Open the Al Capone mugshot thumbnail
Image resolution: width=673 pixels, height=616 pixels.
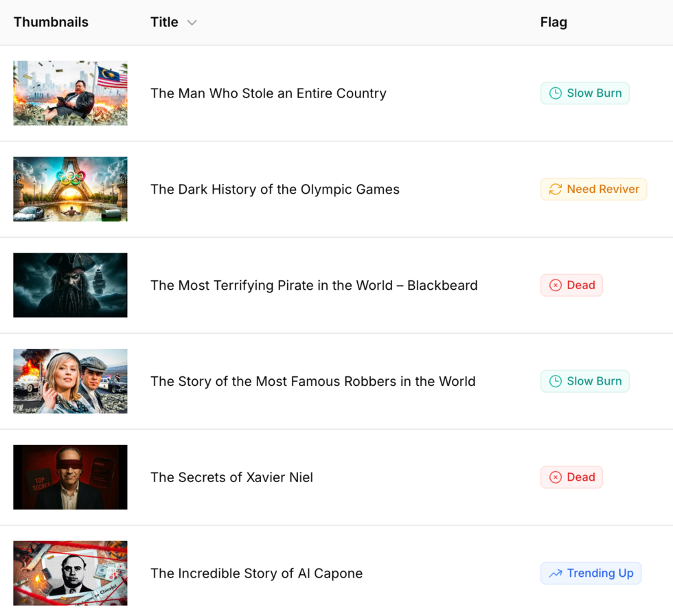click(x=70, y=573)
